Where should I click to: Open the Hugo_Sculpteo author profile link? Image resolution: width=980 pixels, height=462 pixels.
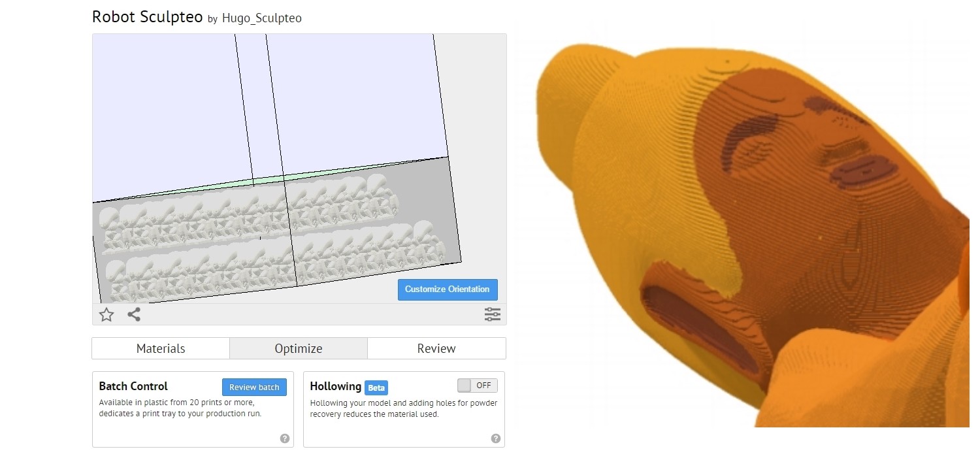pyautogui.click(x=261, y=18)
